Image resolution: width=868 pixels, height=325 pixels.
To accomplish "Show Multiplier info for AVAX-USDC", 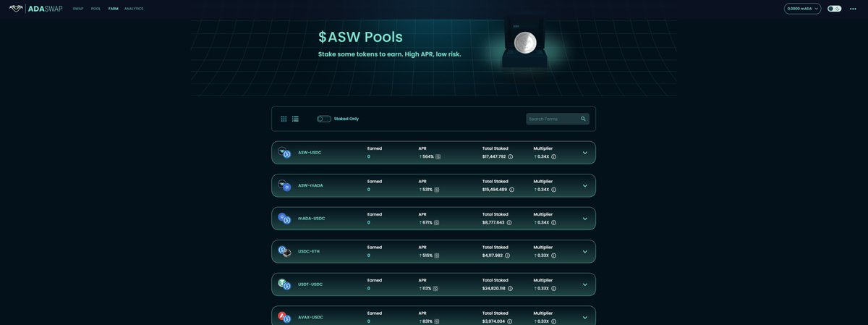I will 554,321.
